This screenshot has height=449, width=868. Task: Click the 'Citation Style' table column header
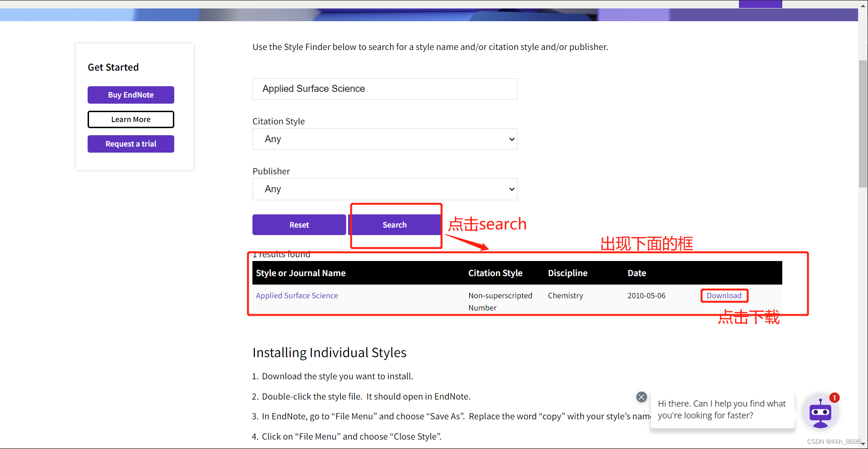click(x=495, y=273)
